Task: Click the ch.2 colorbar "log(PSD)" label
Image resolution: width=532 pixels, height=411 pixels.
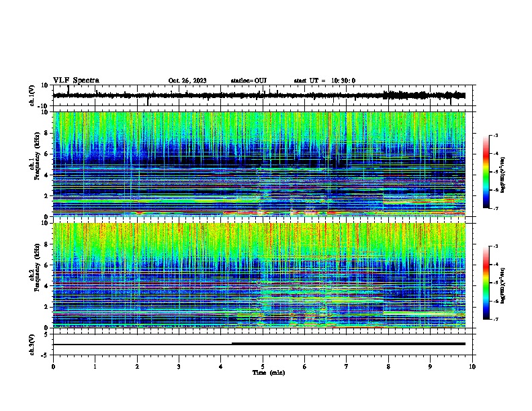Action: pos(503,286)
